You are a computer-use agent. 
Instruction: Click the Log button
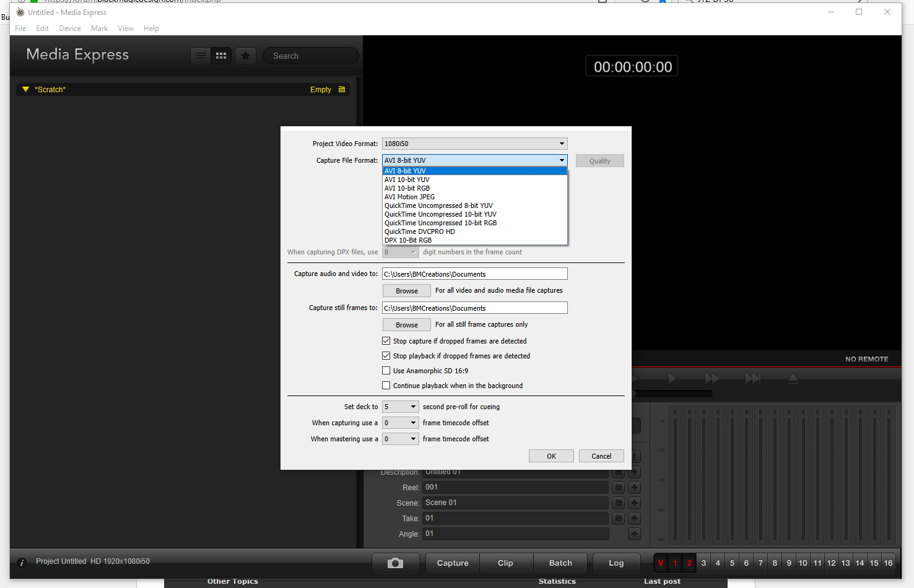click(616, 563)
